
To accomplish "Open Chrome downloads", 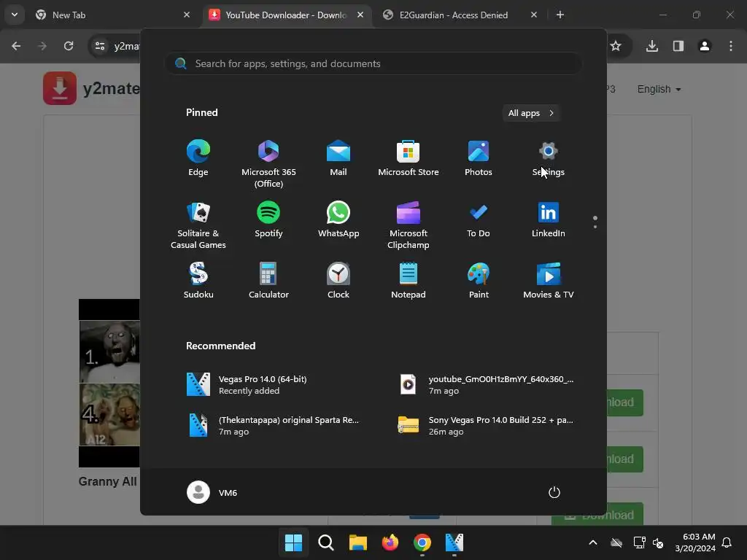I will tap(652, 46).
